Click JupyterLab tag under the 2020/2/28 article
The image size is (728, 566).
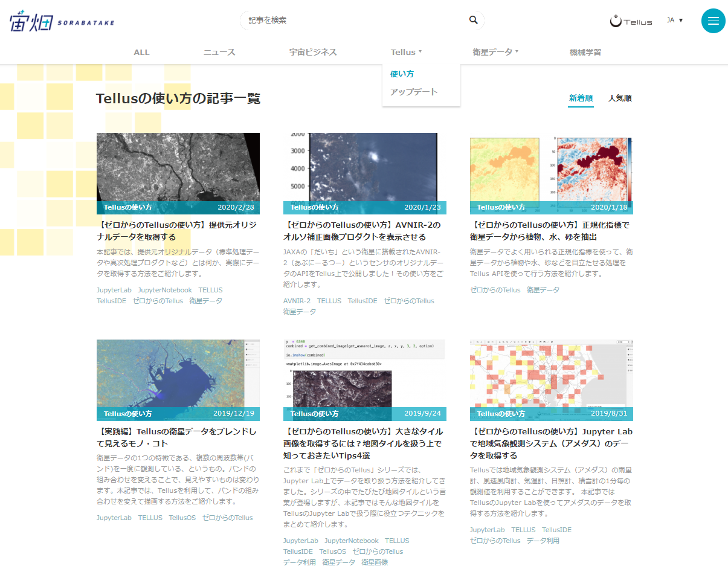pos(114,290)
